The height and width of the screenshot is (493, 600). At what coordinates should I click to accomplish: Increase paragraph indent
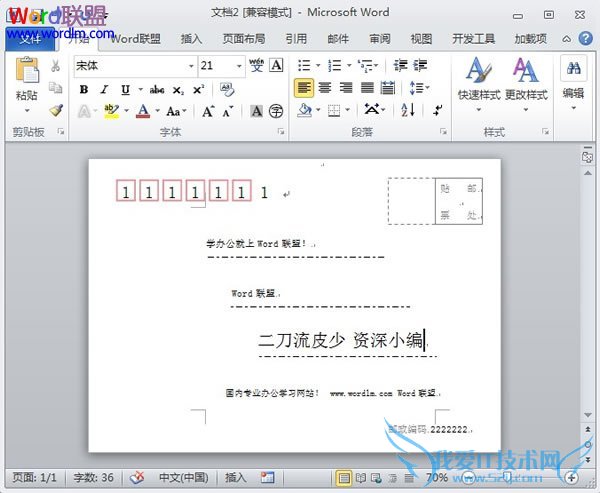point(420,65)
